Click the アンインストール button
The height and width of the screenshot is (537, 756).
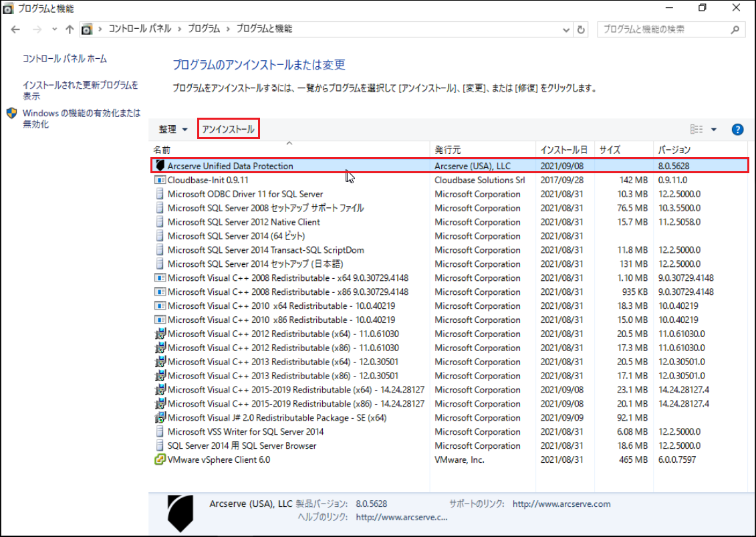pyautogui.click(x=228, y=129)
